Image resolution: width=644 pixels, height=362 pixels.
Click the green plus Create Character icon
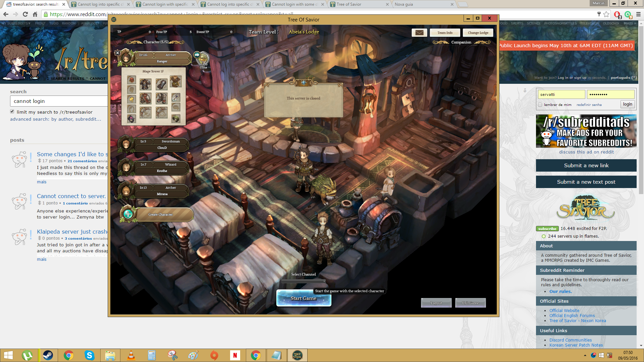pyautogui.click(x=128, y=214)
